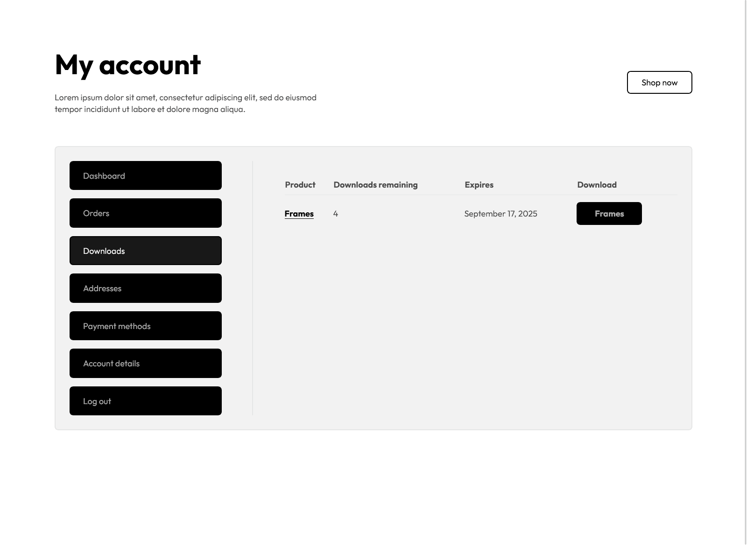Select the Downloads menu item
747x560 pixels.
click(146, 251)
